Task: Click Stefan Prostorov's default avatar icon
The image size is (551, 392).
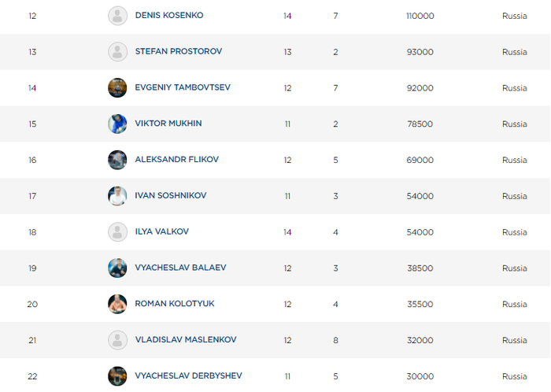Action: tap(117, 52)
